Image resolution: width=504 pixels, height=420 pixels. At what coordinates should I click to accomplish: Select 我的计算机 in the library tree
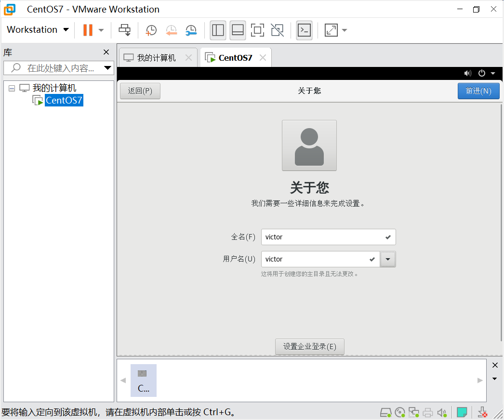[54, 88]
